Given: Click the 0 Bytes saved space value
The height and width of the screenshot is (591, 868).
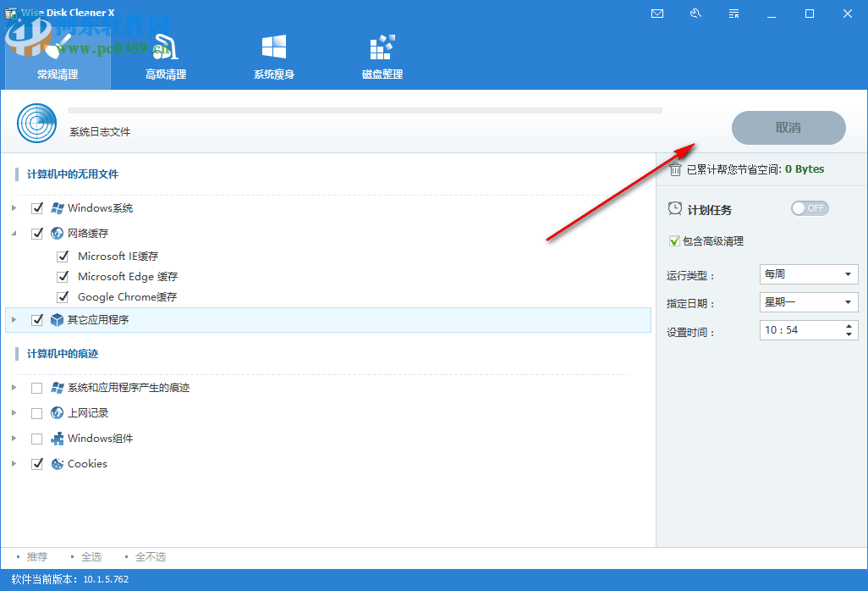Looking at the screenshot, I should click(x=805, y=169).
